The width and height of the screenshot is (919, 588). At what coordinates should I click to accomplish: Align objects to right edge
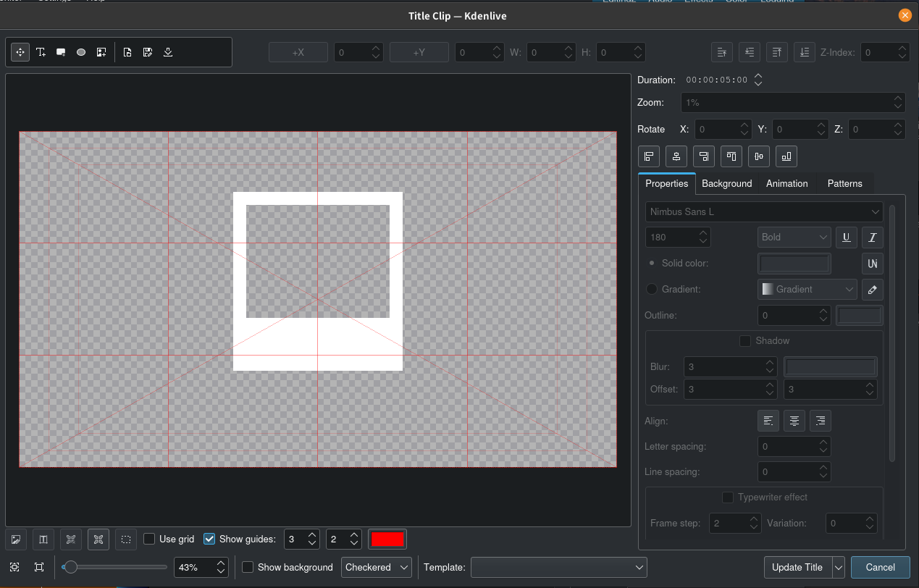(x=704, y=156)
